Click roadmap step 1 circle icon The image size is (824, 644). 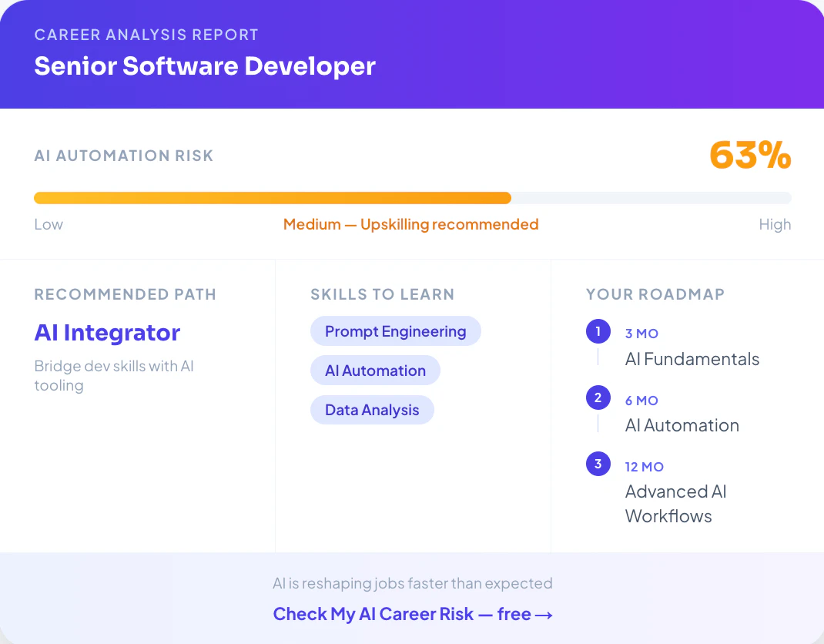click(x=598, y=331)
